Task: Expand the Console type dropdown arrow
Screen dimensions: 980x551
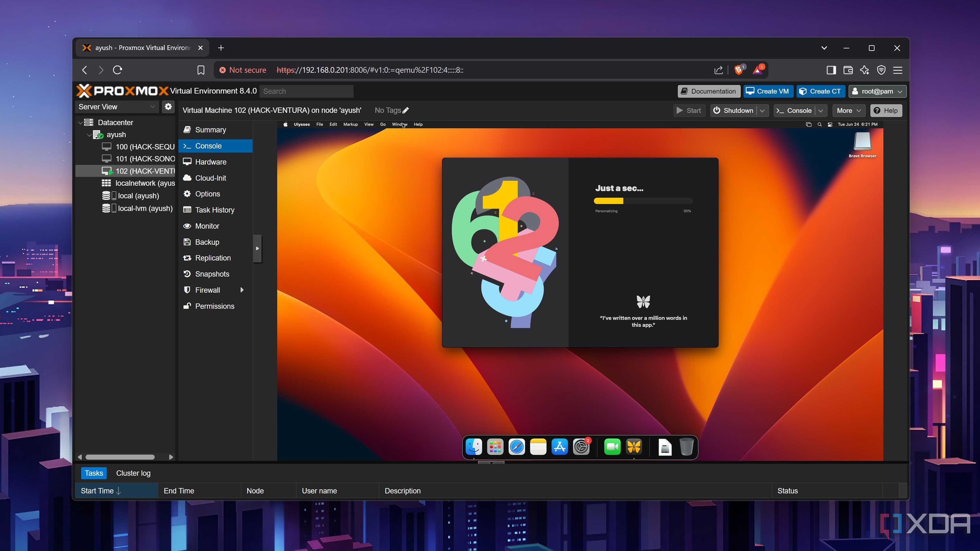Action: coord(821,111)
